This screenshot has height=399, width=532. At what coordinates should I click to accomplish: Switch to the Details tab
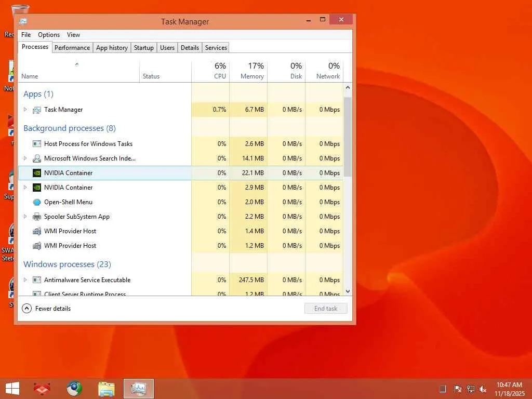click(190, 48)
